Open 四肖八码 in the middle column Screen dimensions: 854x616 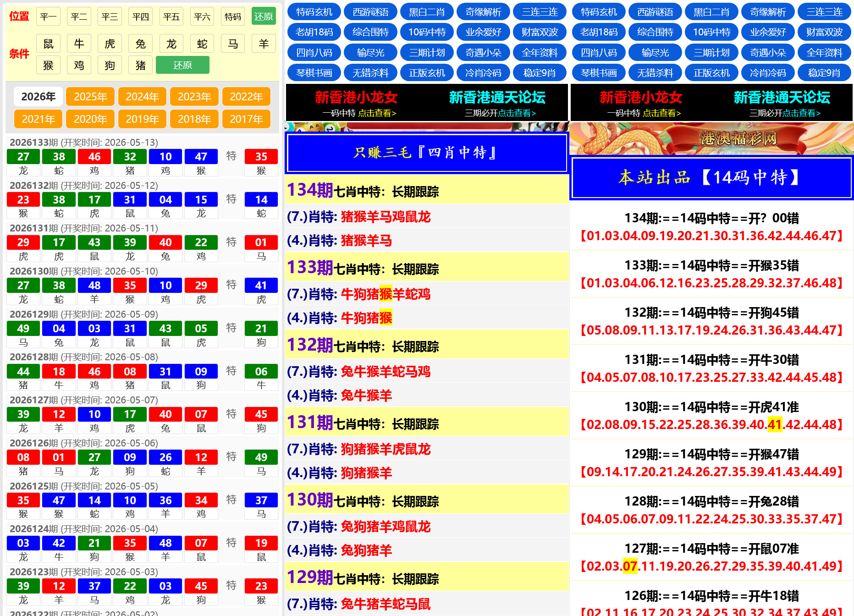pos(314,53)
